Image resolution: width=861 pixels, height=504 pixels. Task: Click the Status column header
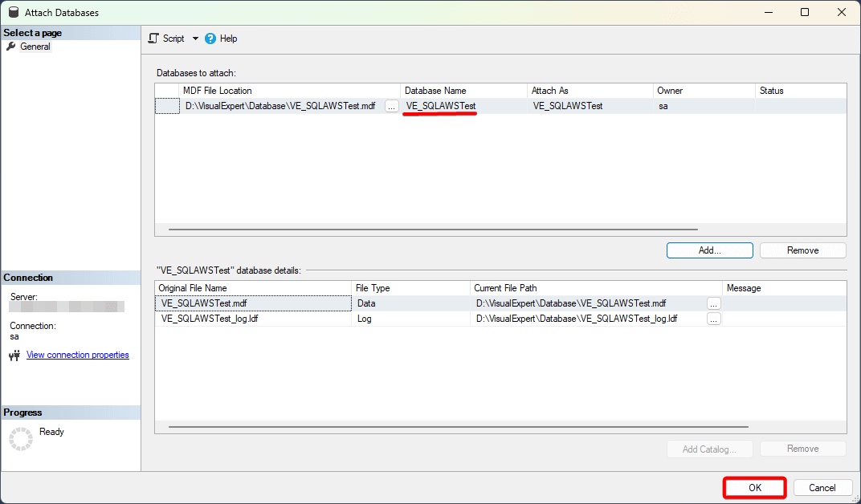tap(801, 91)
